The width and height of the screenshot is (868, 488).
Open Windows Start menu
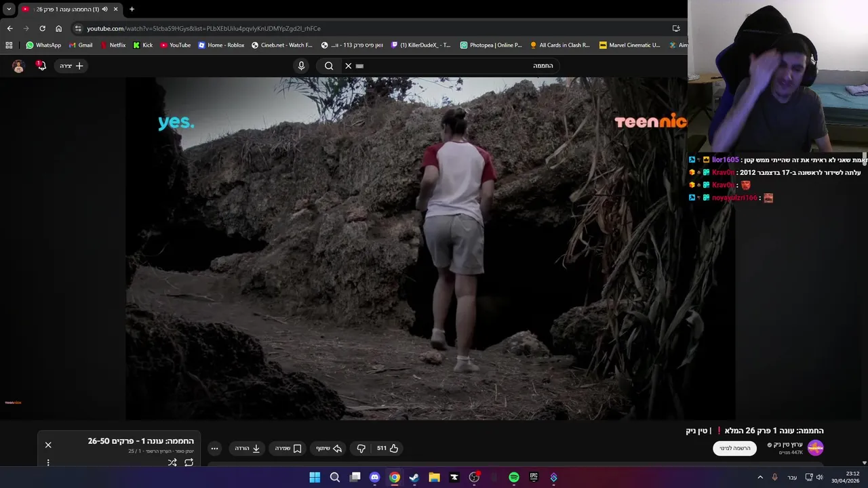pyautogui.click(x=315, y=477)
